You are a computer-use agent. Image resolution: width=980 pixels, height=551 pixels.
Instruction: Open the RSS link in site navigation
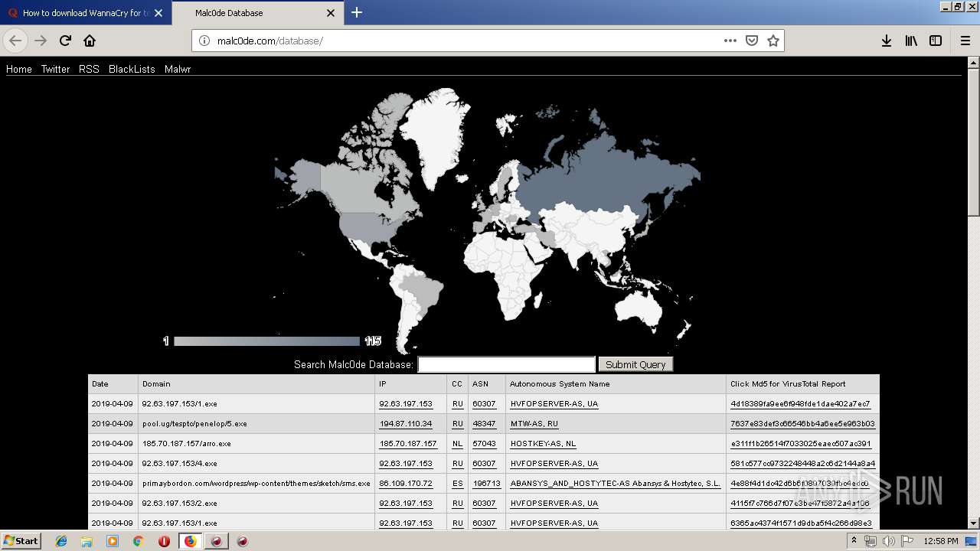pos(89,69)
